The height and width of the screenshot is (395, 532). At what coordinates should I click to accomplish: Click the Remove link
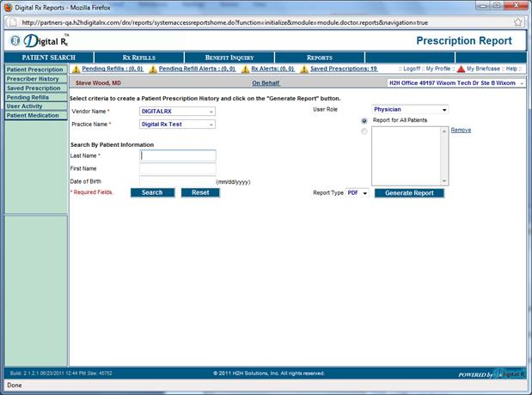pos(461,131)
